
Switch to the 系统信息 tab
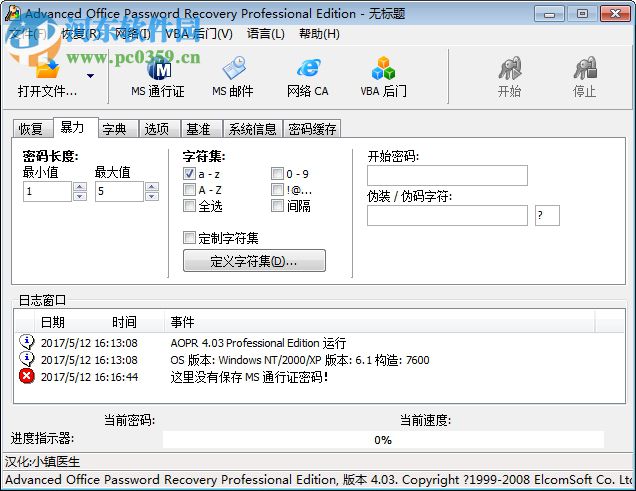(x=252, y=129)
